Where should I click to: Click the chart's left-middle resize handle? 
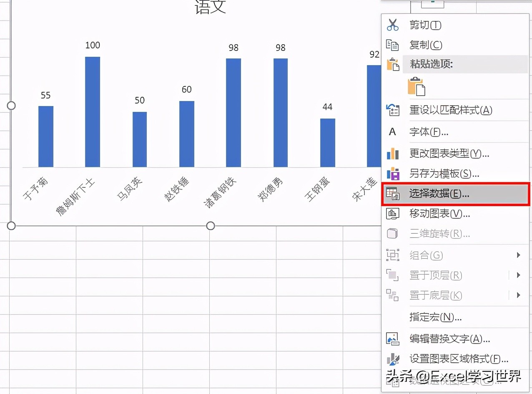(x=11, y=106)
